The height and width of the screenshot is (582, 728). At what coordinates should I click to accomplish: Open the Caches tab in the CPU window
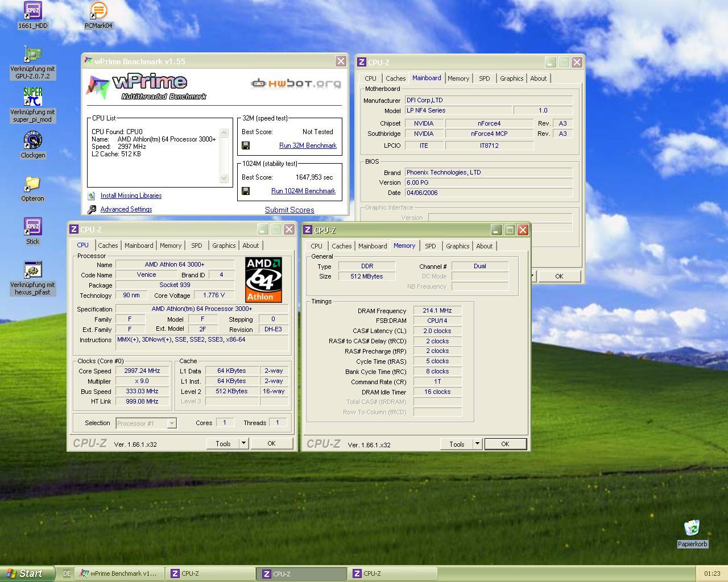(x=107, y=246)
